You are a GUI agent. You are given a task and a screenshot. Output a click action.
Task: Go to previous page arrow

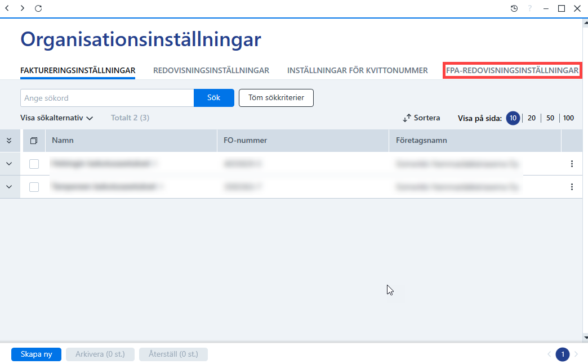pyautogui.click(x=549, y=354)
